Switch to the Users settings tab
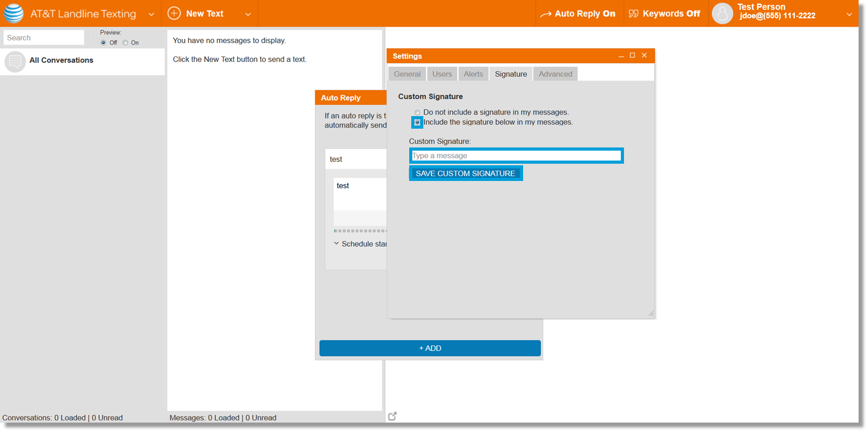Image resolution: width=868 pixels, height=432 pixels. [x=442, y=74]
